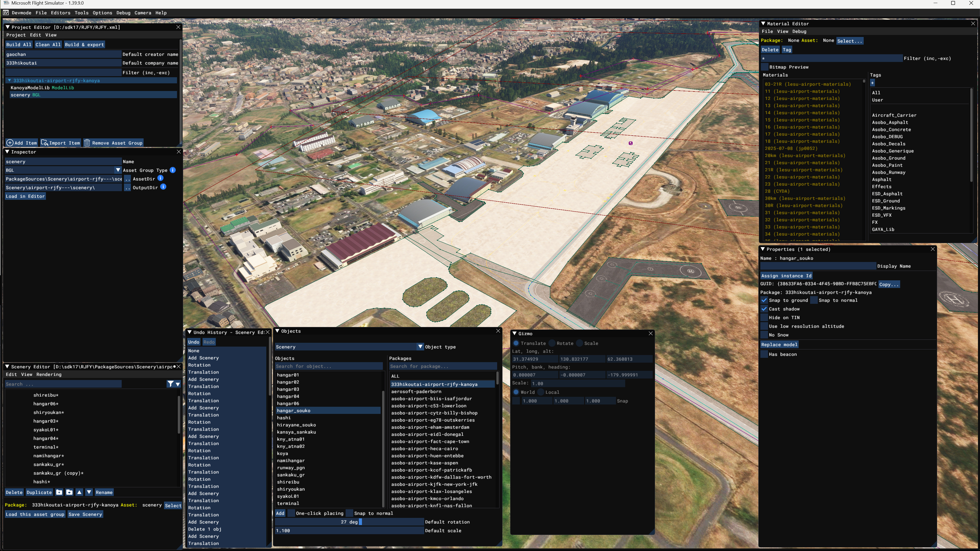
Task: Collapse the Gizmo panel
Action: point(514,333)
